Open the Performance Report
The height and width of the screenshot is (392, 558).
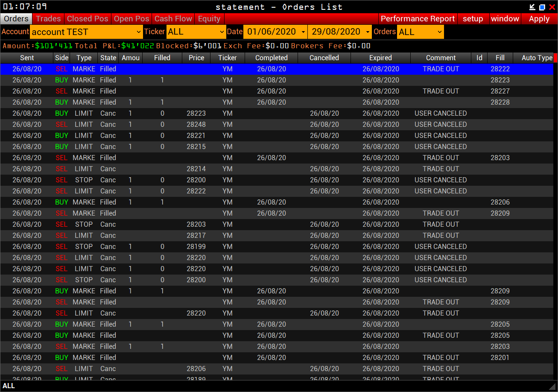tap(418, 19)
